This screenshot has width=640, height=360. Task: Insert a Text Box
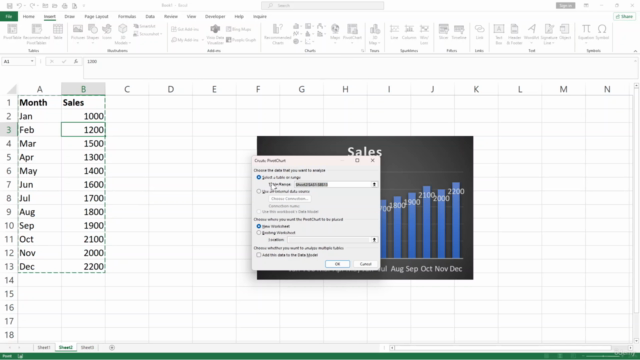tap(499, 33)
